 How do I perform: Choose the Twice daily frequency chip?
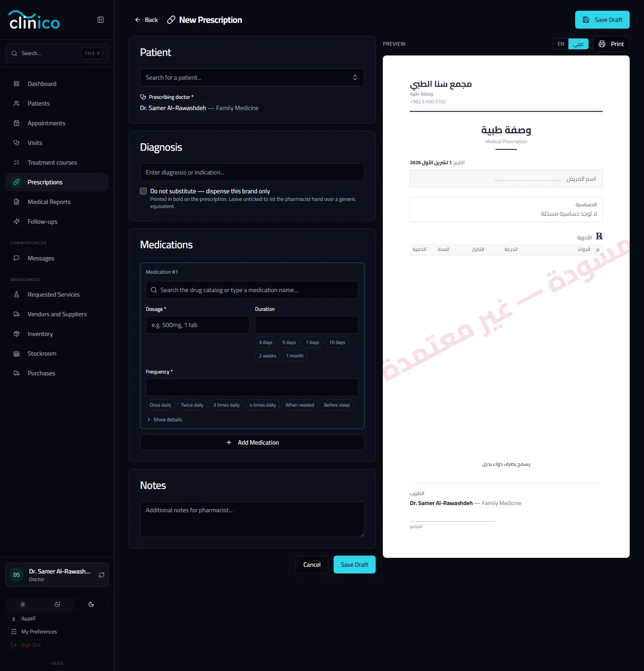192,405
